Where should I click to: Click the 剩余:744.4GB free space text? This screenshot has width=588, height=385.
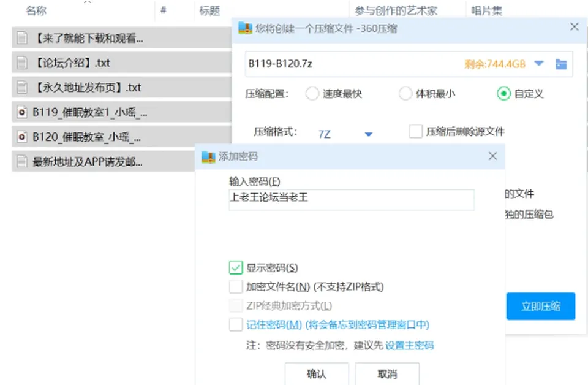point(495,64)
